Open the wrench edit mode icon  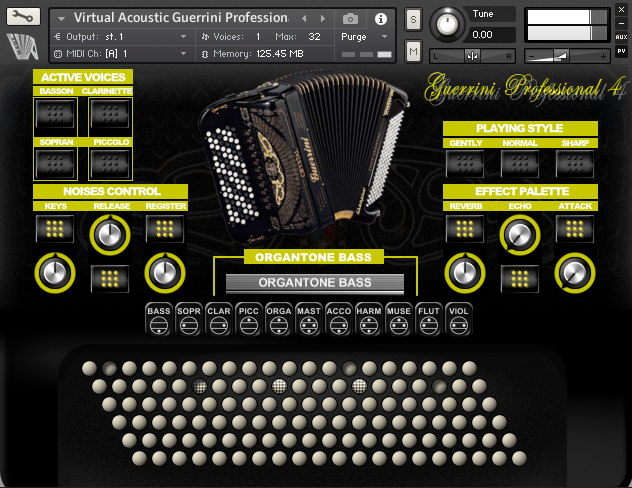[x=22, y=17]
